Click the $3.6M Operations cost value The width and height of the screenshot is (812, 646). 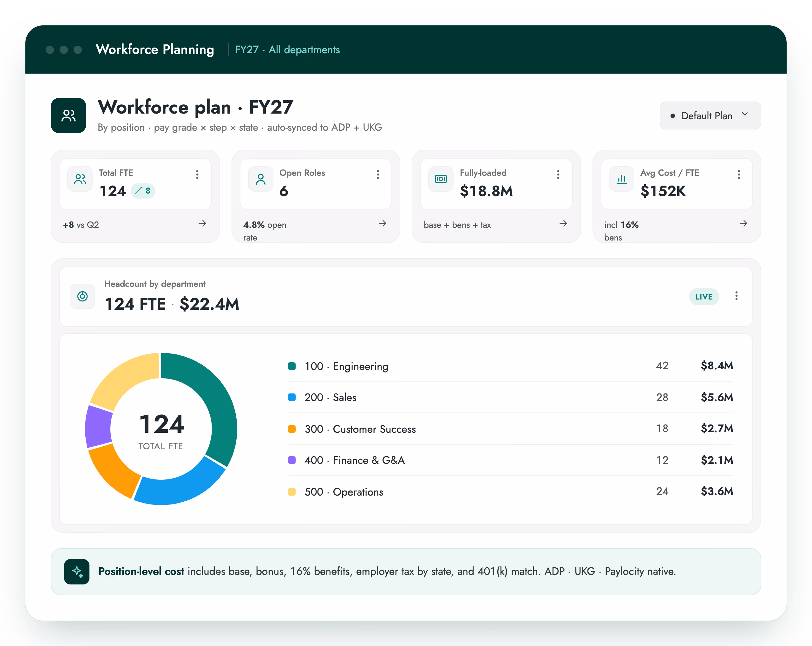pyautogui.click(x=717, y=491)
